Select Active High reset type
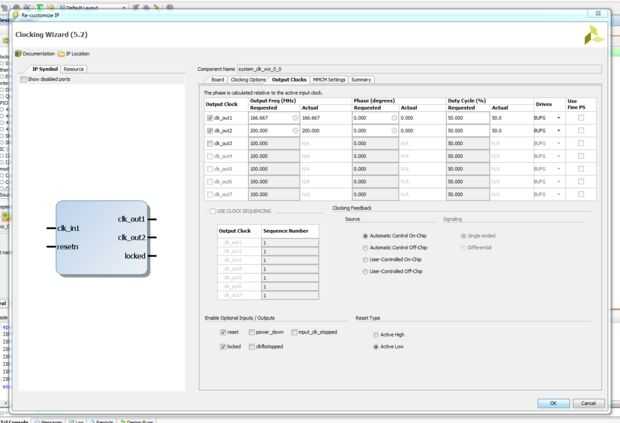 (376, 334)
